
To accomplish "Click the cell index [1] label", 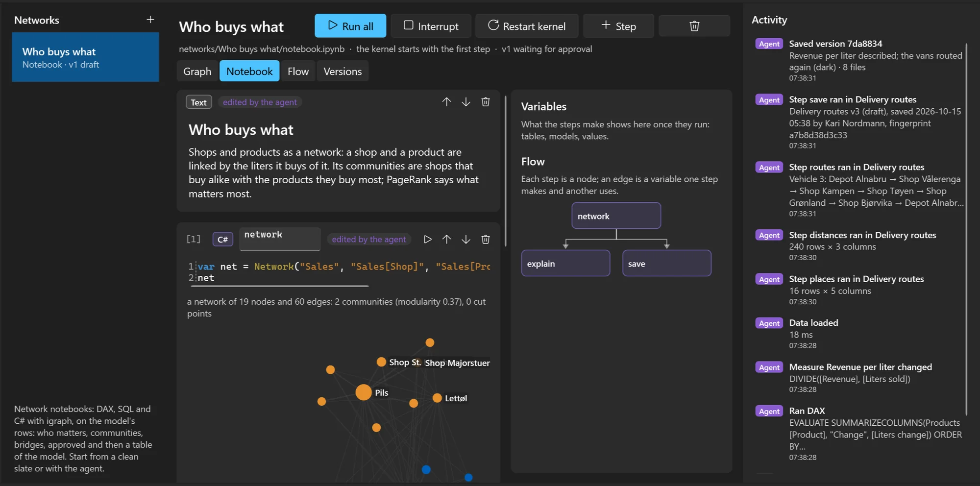I will point(194,239).
